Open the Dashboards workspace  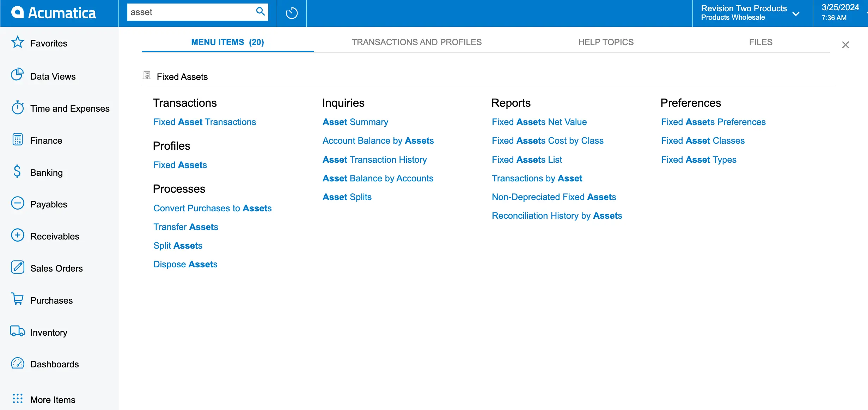(55, 364)
